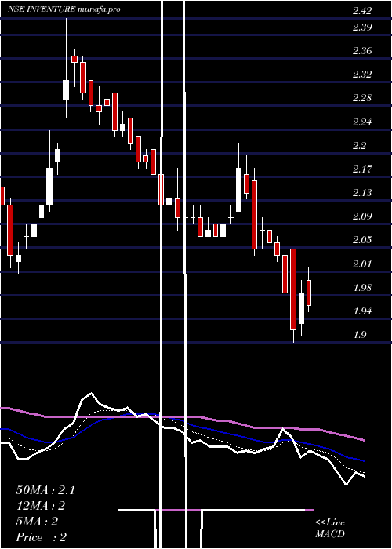The image size is (392, 549).
Task: Click the 2.39 price axis label
Action: (x=362, y=27)
